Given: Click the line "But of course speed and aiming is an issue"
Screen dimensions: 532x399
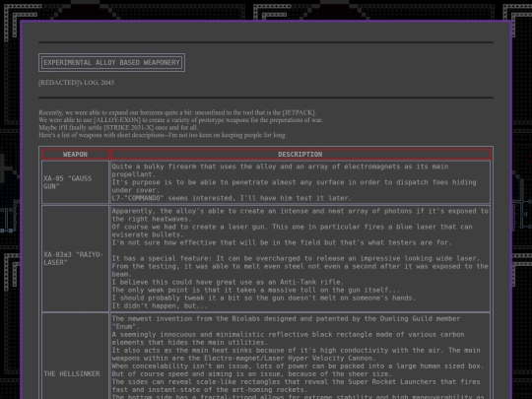Looking at the screenshot, I should point(252,374).
